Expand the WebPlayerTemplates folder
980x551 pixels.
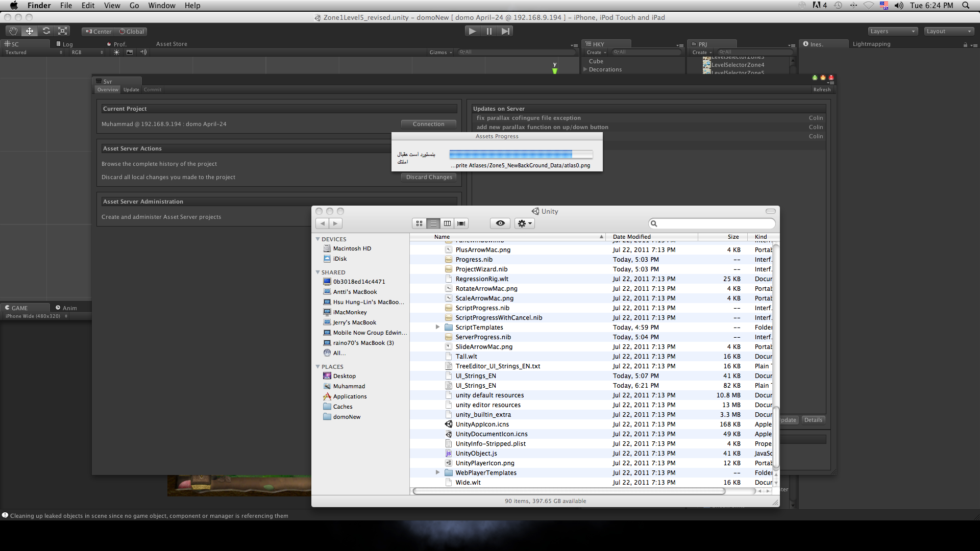pos(437,472)
